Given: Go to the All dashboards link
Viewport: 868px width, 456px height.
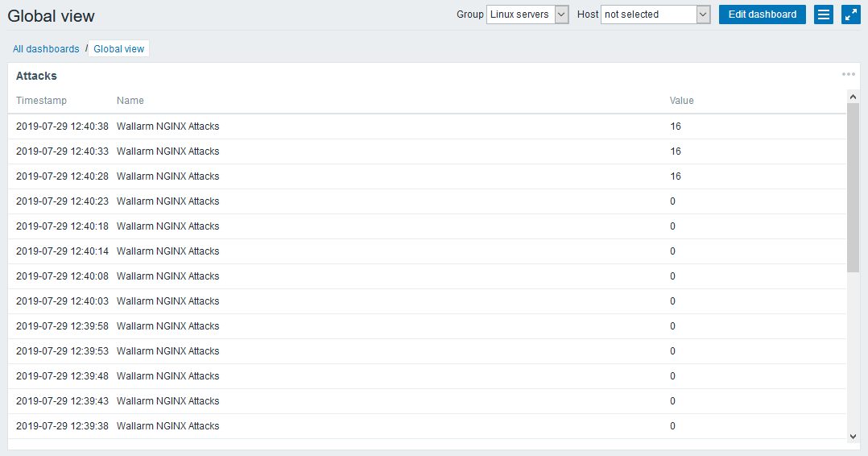Looking at the screenshot, I should 46,49.
